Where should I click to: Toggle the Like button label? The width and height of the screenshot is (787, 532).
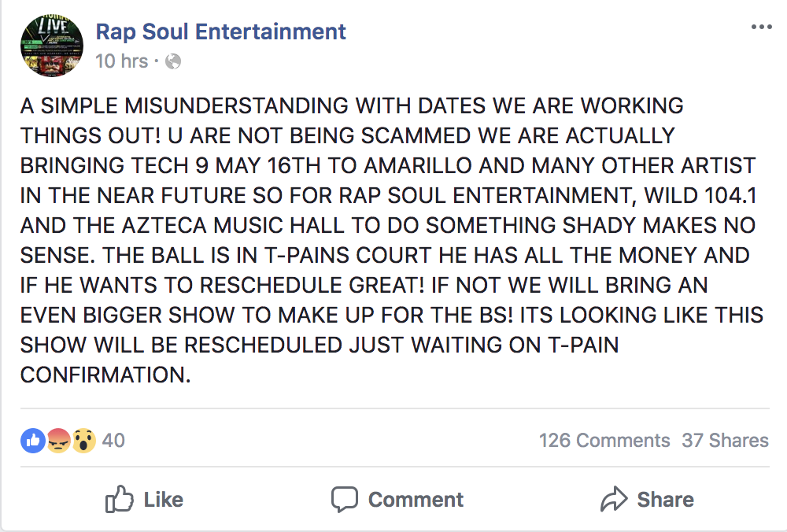[x=164, y=500]
